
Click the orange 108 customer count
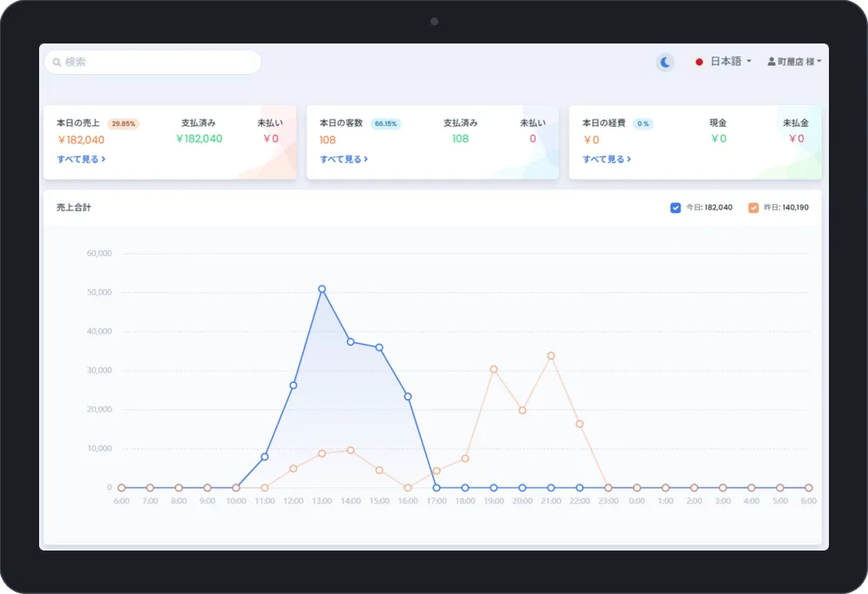click(328, 140)
